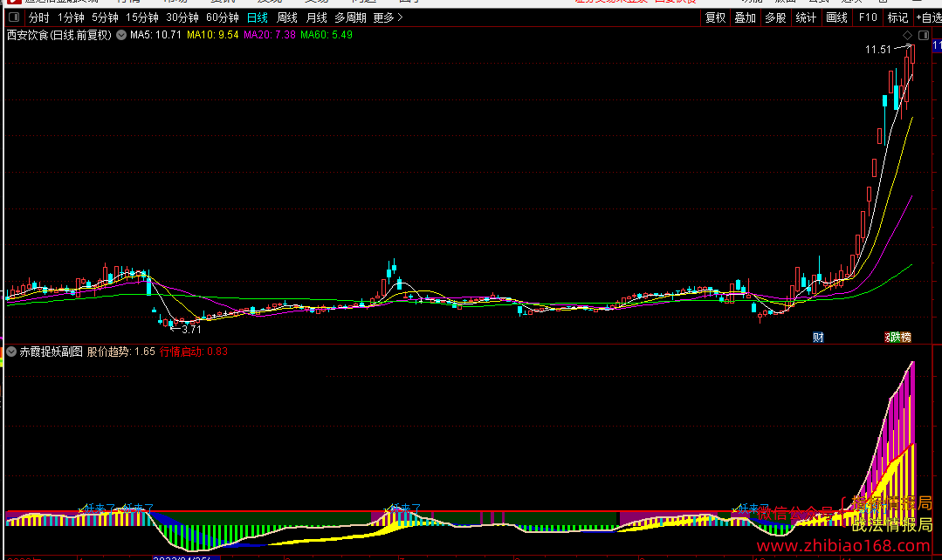Click the MA10: 9.54 label
Screen dimensions: 942x560
213,35
